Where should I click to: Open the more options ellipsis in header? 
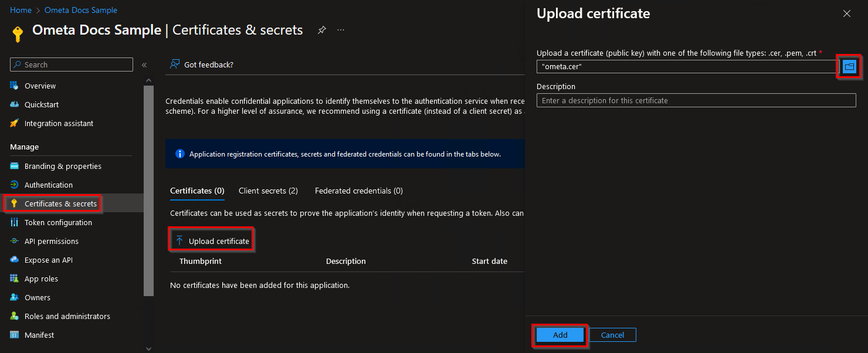pos(341,30)
